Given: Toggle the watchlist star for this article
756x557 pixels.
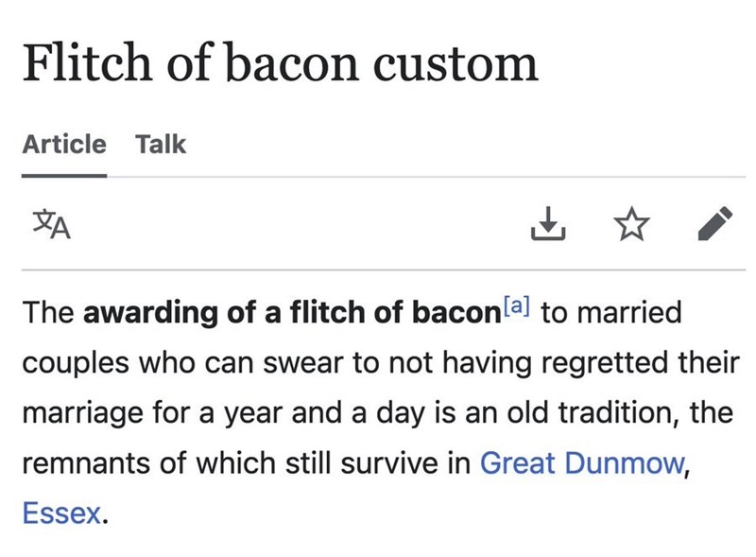Looking at the screenshot, I should pos(632,224).
